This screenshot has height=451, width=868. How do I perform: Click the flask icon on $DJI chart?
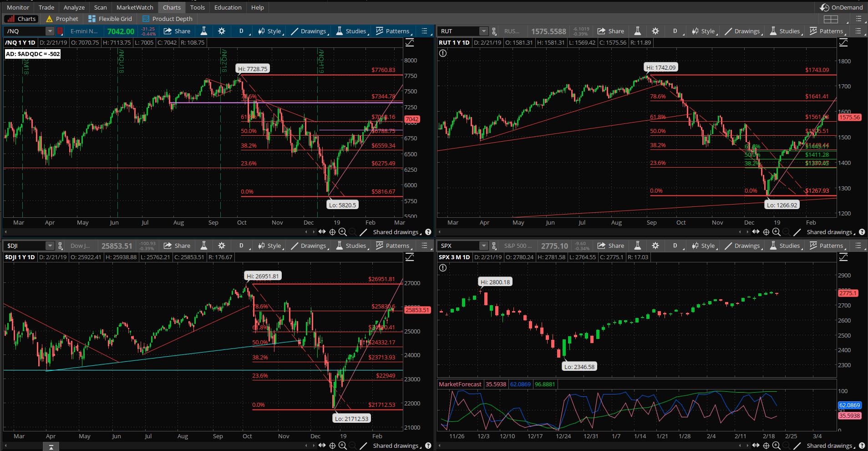[204, 246]
